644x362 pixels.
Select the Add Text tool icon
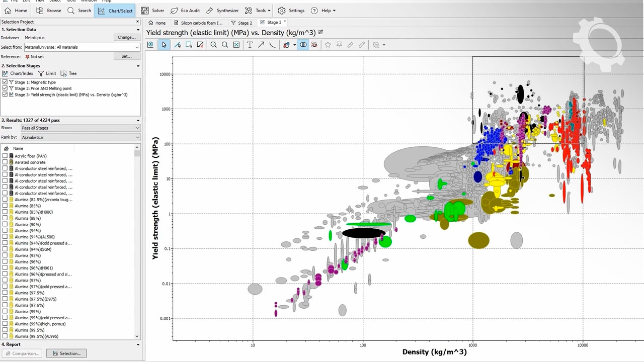click(250, 45)
